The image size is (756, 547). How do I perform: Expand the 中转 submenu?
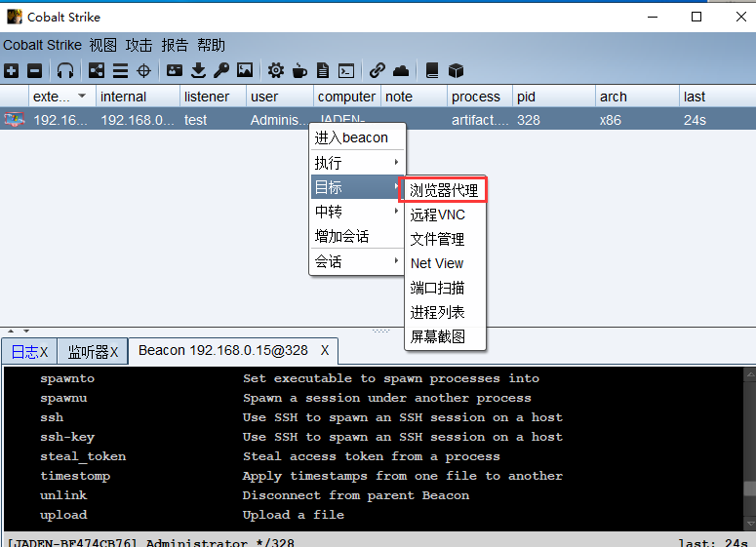tap(357, 212)
